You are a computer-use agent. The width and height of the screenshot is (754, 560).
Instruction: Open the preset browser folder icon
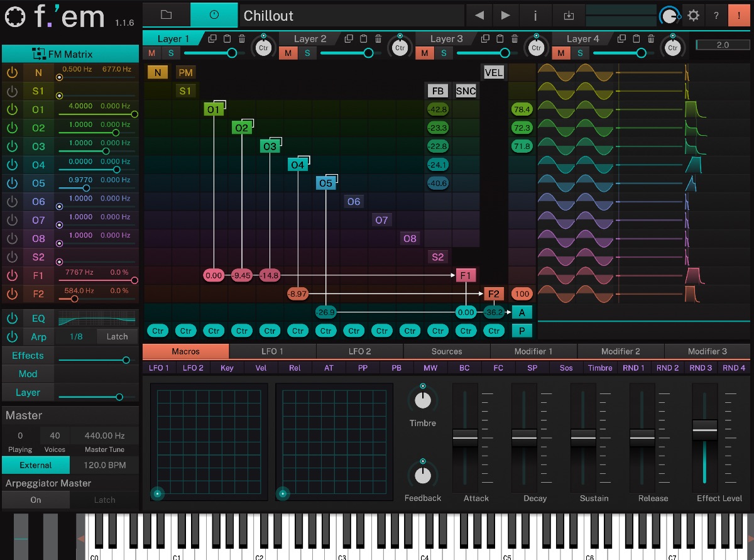pyautogui.click(x=166, y=15)
